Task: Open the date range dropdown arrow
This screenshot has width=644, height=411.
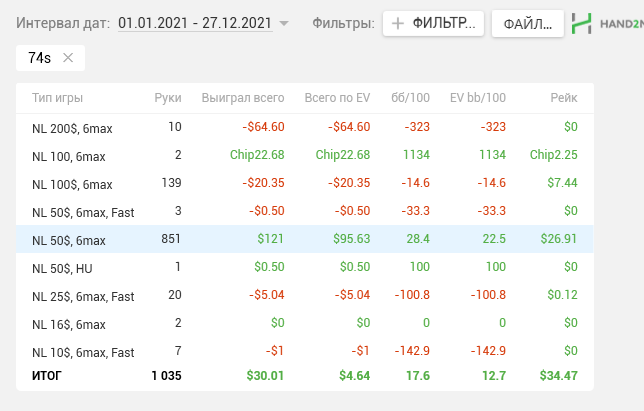Action: pyautogui.click(x=284, y=23)
